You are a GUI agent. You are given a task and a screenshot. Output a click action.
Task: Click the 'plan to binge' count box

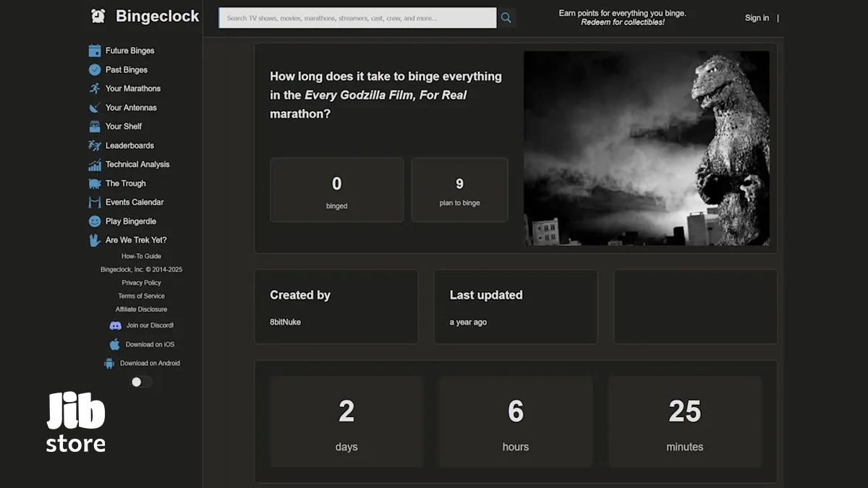[x=459, y=190]
